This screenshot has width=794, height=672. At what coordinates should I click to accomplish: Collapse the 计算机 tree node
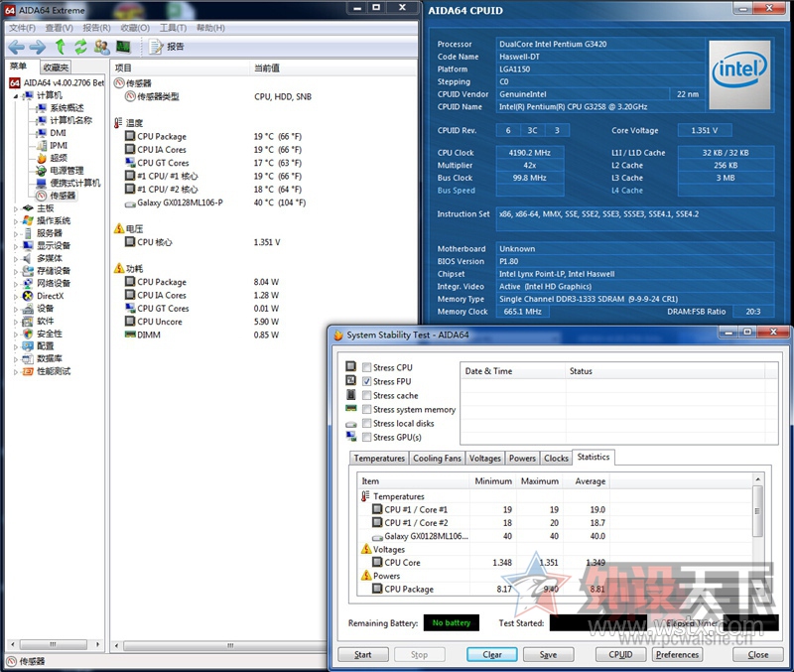coord(15,95)
